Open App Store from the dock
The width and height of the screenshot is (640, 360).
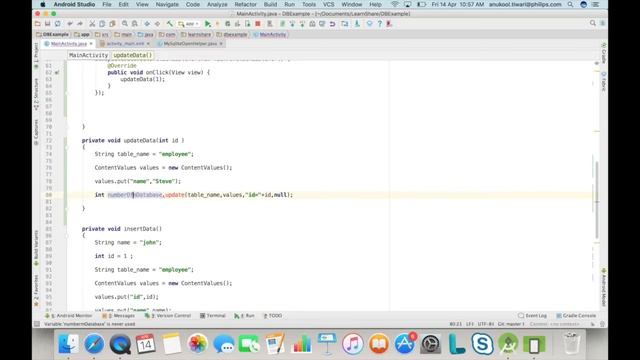(404, 344)
